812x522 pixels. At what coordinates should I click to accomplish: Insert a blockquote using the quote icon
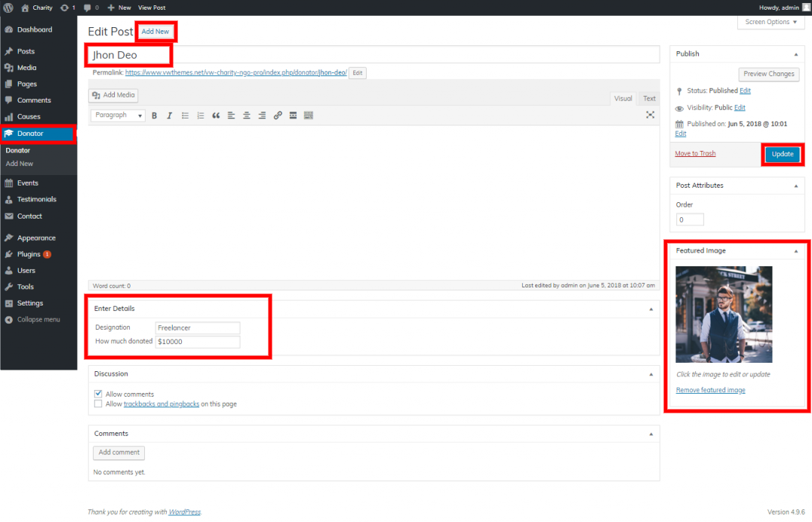pyautogui.click(x=216, y=115)
